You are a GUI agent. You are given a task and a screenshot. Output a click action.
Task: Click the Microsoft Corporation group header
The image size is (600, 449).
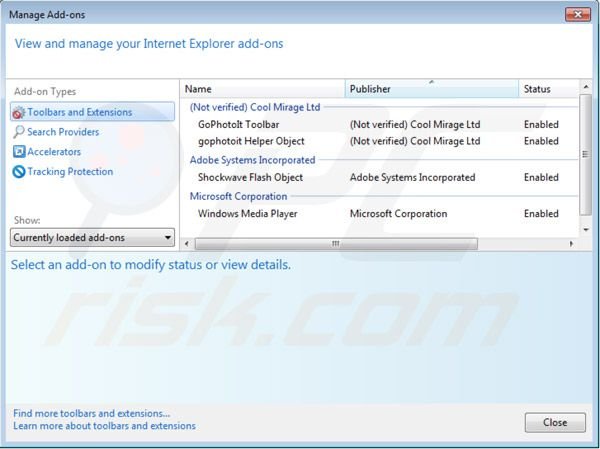click(x=238, y=197)
